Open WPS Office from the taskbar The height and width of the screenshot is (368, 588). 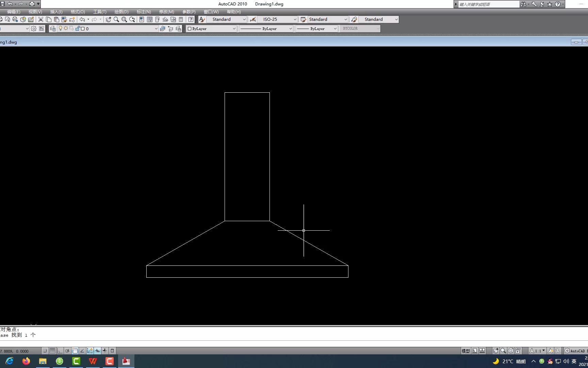[93, 361]
